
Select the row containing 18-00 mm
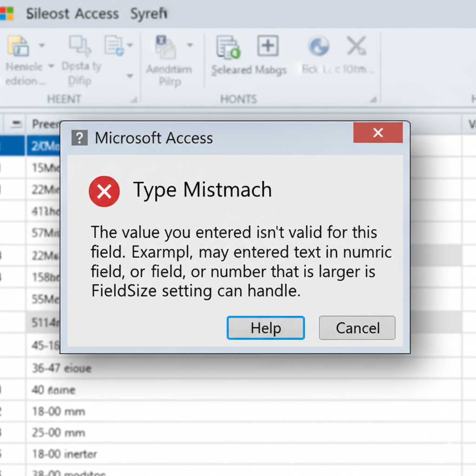(58, 411)
